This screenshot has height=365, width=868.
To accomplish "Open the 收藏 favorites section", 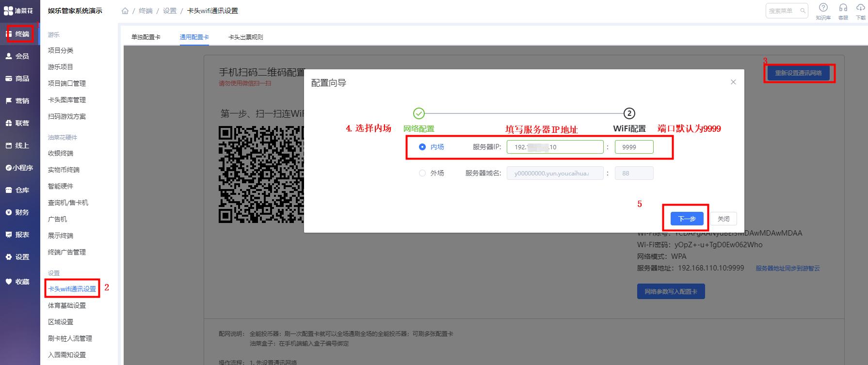I will (20, 282).
